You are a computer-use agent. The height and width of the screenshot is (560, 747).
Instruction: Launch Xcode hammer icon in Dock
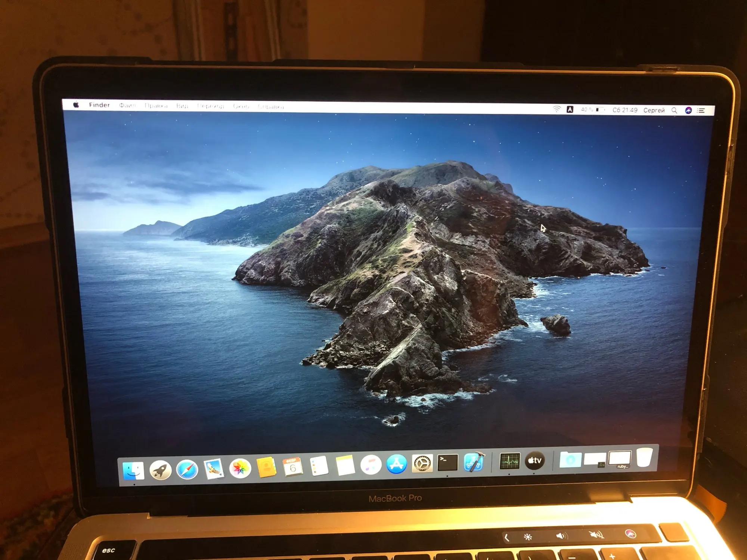click(474, 462)
